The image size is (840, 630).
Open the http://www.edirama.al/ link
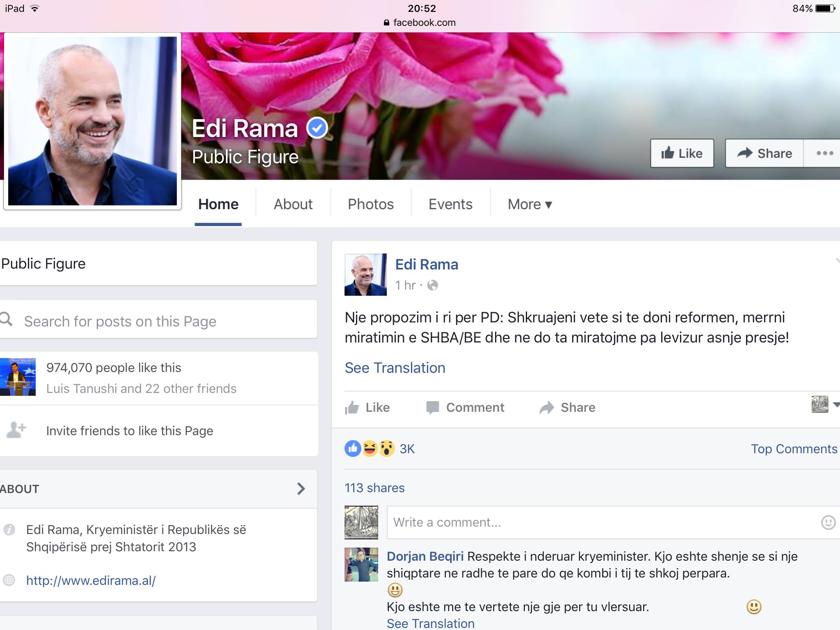coord(91,580)
